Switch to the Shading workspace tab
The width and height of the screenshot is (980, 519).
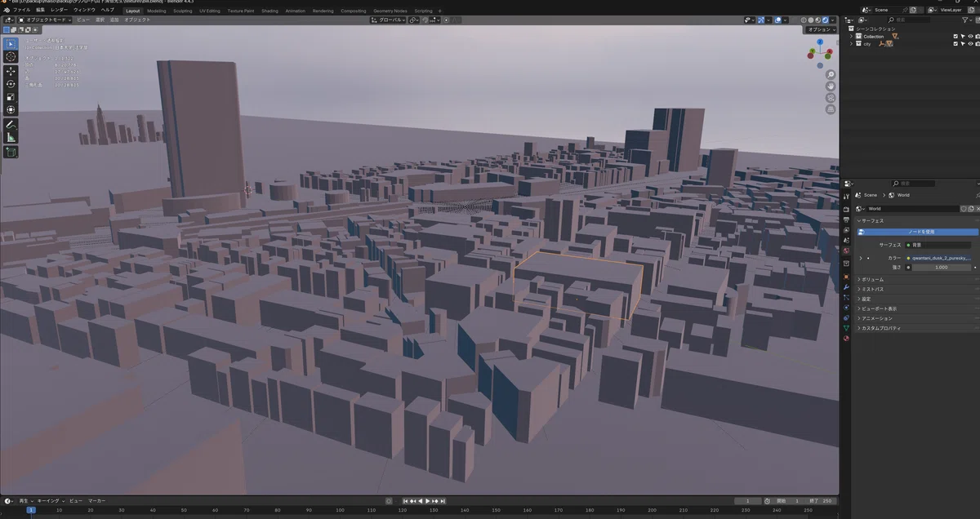tap(269, 11)
